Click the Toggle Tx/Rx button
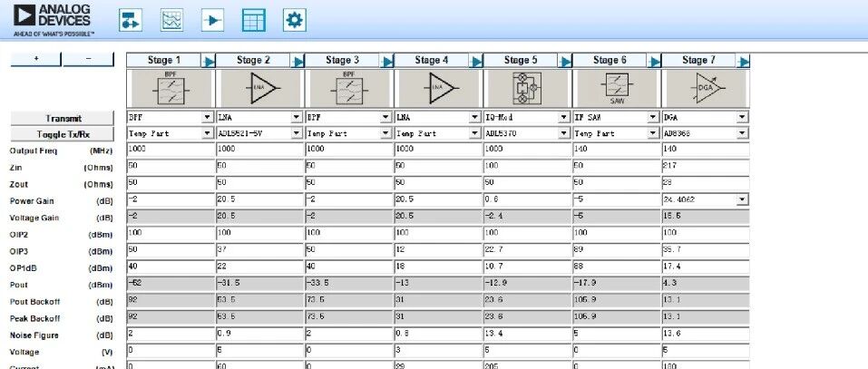 tap(63, 134)
